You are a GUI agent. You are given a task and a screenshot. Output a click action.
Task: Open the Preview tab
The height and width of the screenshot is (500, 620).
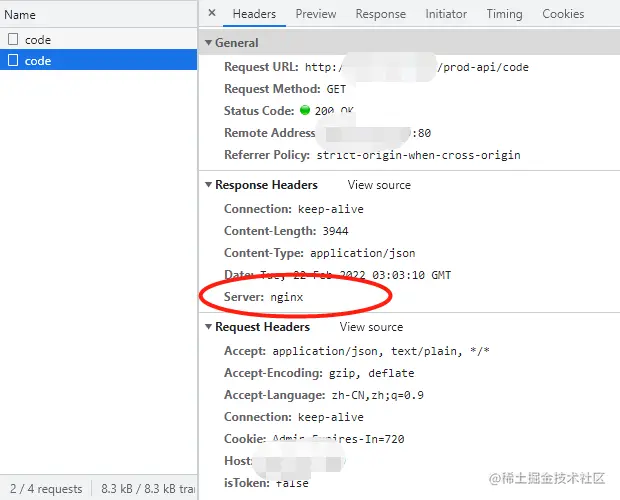[x=316, y=14]
